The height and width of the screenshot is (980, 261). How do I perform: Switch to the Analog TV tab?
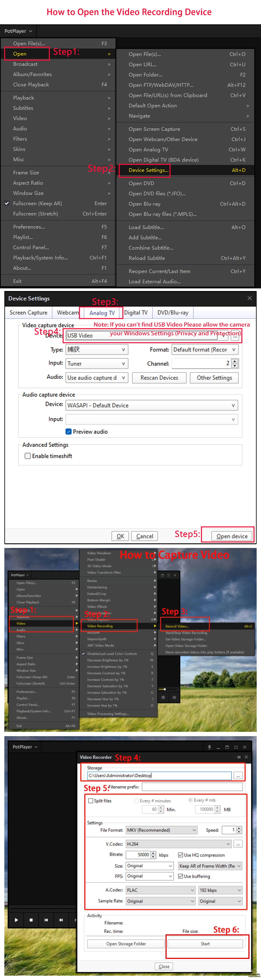pyautogui.click(x=102, y=313)
